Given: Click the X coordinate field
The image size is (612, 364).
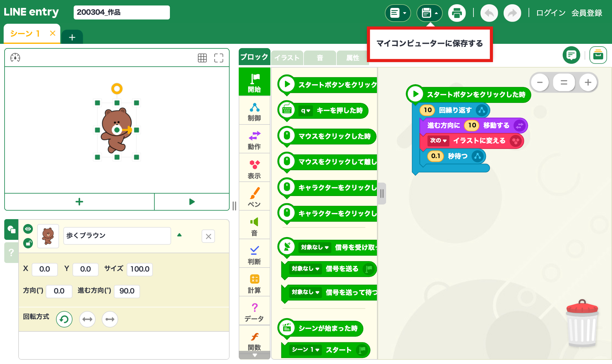Looking at the screenshot, I should pos(44,269).
